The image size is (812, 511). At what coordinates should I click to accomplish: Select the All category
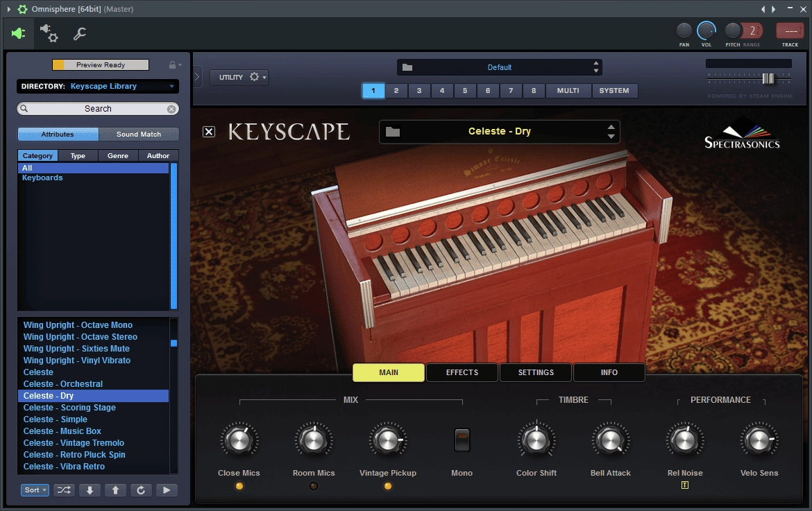point(93,168)
